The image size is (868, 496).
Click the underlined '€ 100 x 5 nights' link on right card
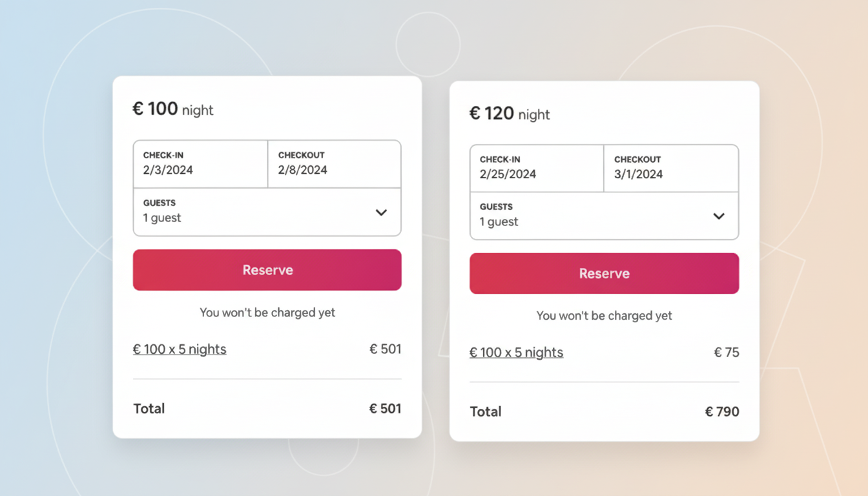coord(516,353)
